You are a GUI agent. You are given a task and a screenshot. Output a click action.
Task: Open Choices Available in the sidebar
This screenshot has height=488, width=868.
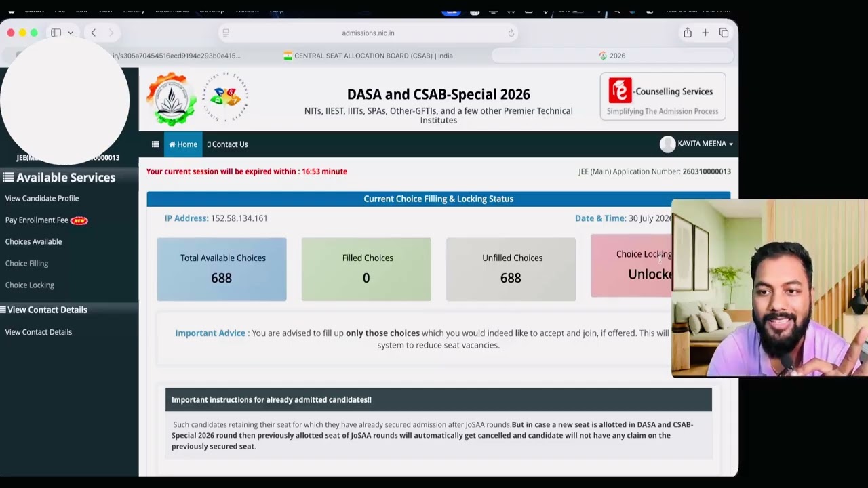(x=33, y=241)
